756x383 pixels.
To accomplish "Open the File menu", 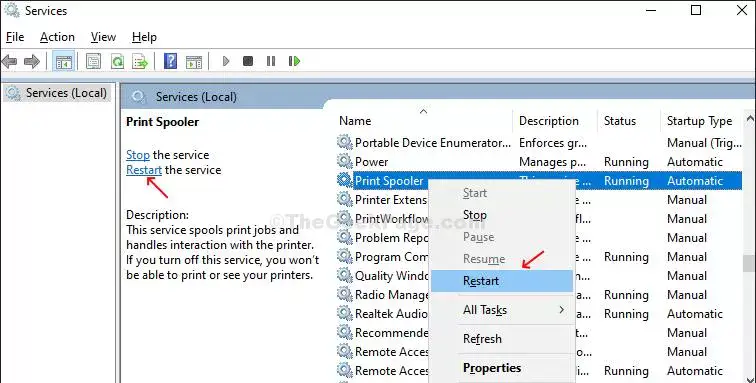I will [15, 37].
